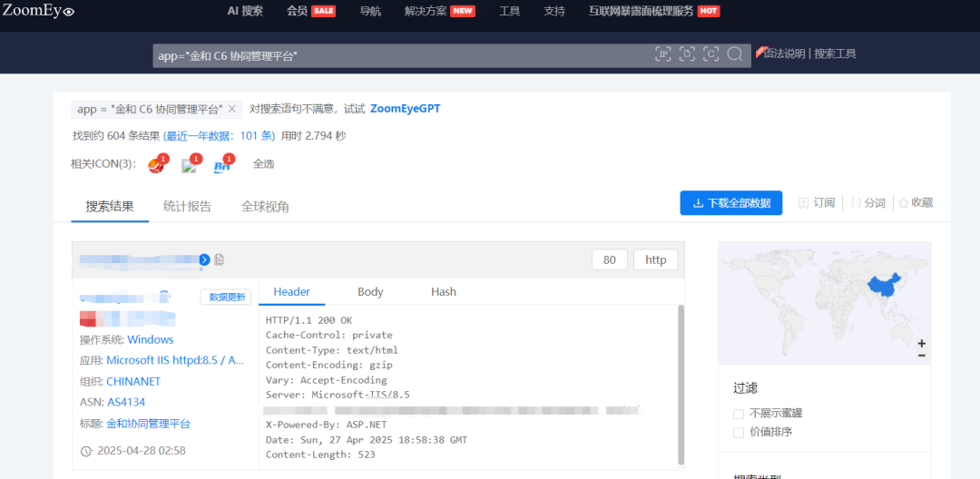This screenshot has width=980, height=479.
Task: Click the magnifier search icon
Action: click(735, 54)
